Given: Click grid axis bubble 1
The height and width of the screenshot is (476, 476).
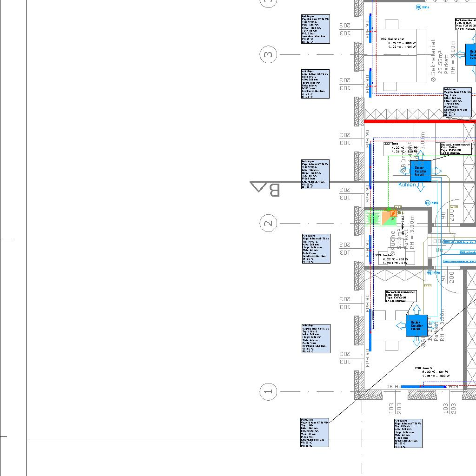Looking at the screenshot, I should click(x=268, y=391).
